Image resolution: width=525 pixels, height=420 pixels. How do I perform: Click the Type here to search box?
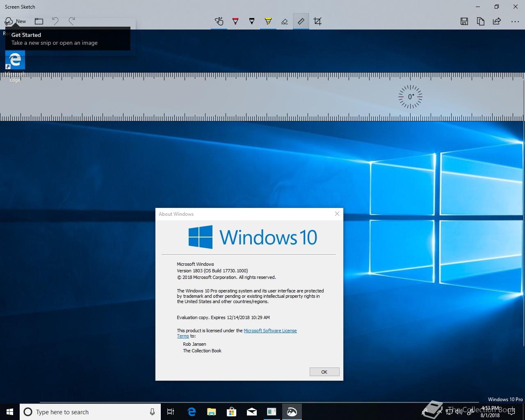(x=90, y=412)
